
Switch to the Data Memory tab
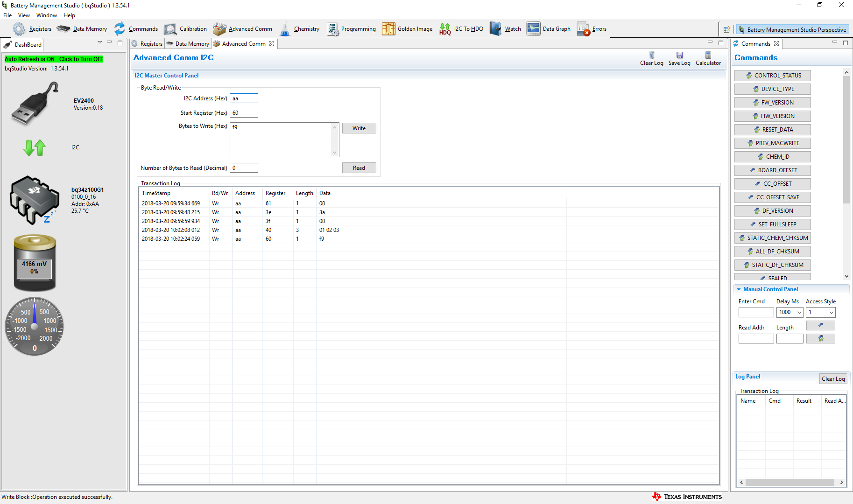188,44
